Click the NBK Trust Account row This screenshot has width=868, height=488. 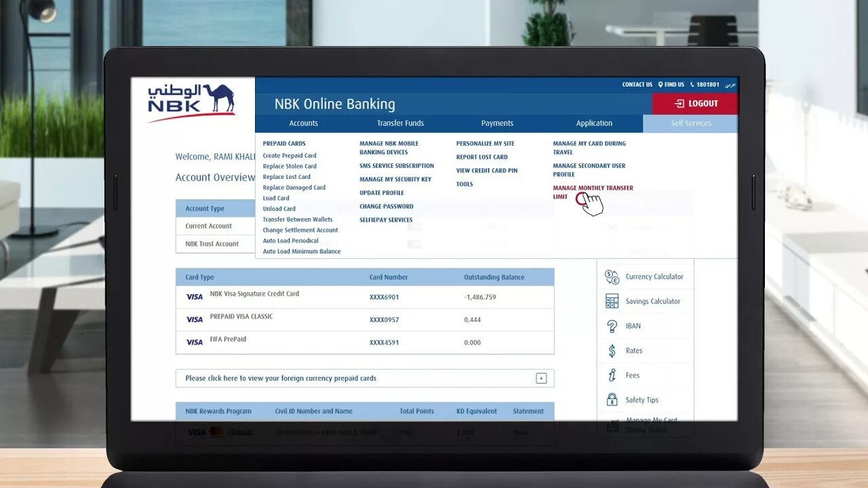pyautogui.click(x=216, y=244)
